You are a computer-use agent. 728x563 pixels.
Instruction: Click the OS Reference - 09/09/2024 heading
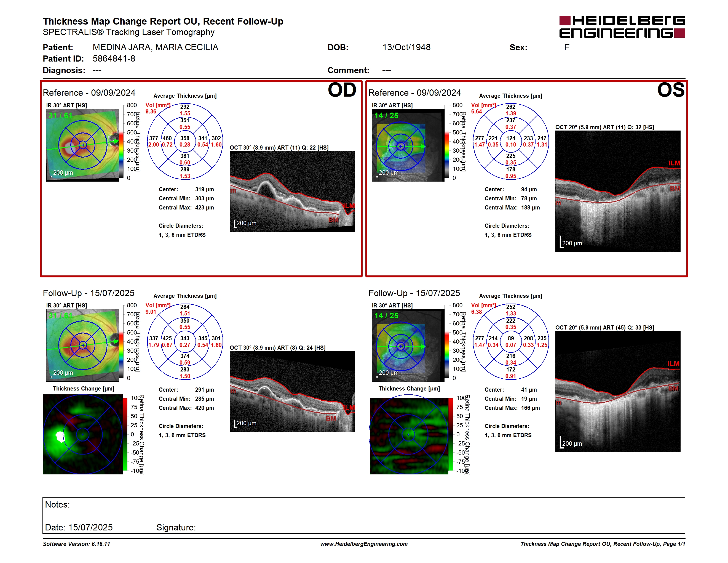point(415,93)
